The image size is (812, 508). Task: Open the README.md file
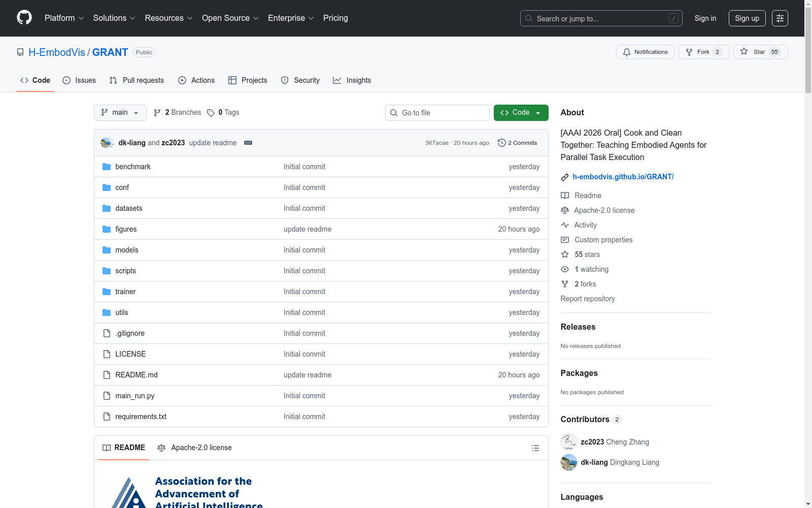point(137,375)
